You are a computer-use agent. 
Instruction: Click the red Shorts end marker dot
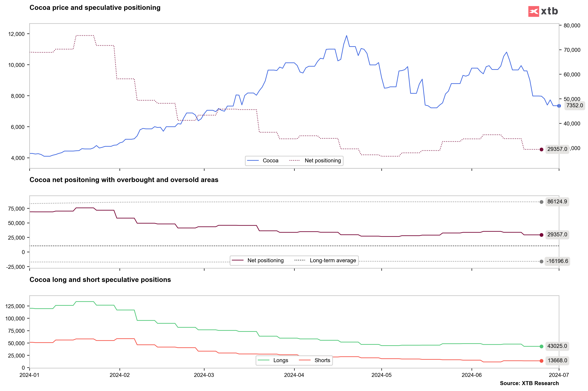point(541,361)
